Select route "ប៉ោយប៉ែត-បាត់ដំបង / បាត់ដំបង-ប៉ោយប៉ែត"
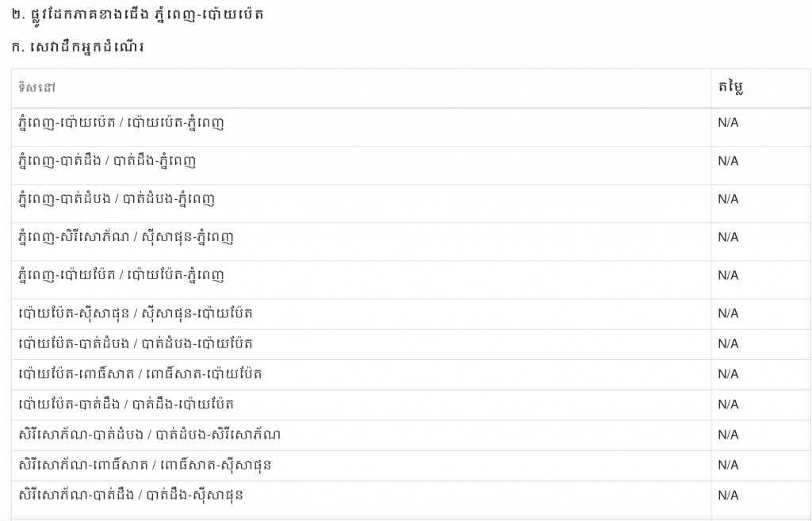 pyautogui.click(x=136, y=343)
